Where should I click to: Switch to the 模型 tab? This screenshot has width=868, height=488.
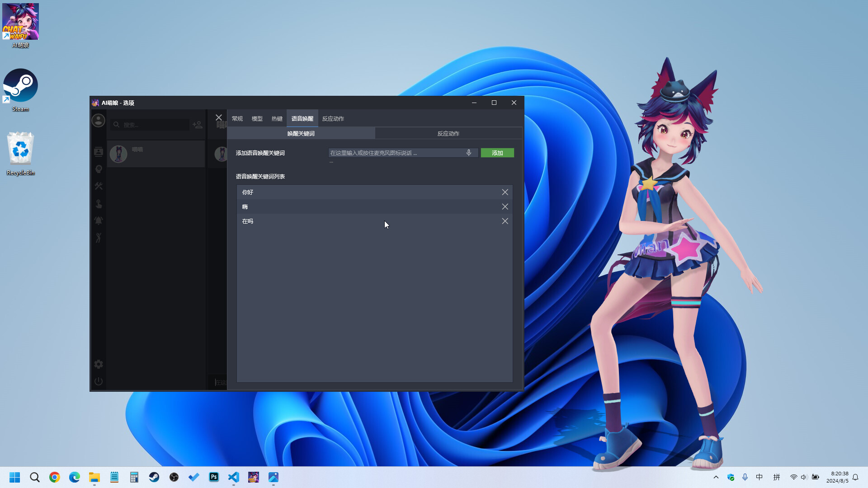pos(257,118)
